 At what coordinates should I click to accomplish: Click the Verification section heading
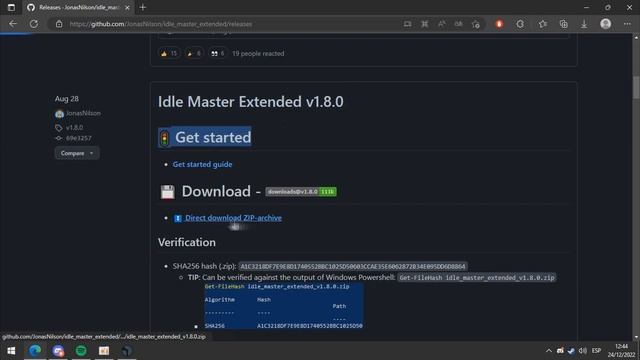(x=187, y=242)
